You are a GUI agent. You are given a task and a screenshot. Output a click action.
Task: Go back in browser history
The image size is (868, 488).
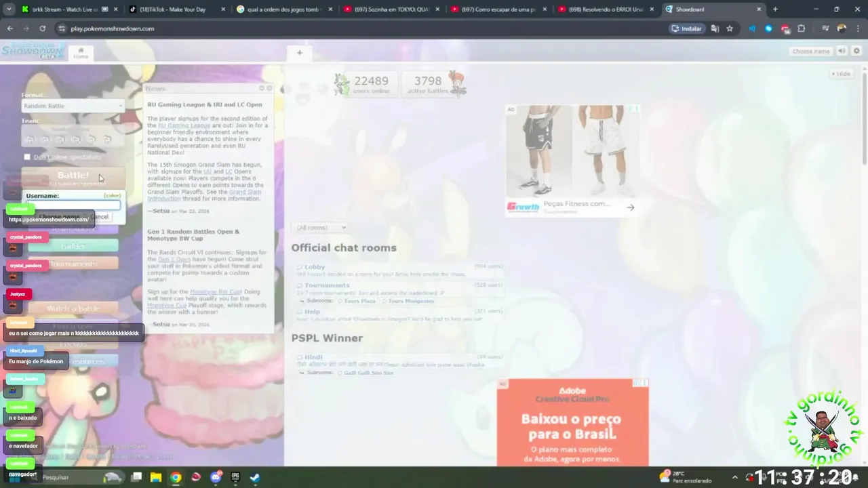coord(9,28)
